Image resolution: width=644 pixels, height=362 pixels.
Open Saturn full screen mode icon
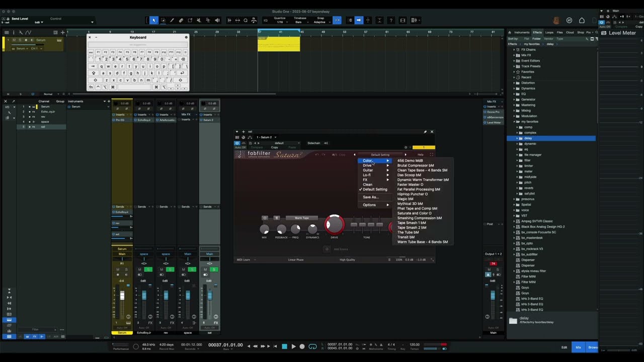click(431, 154)
